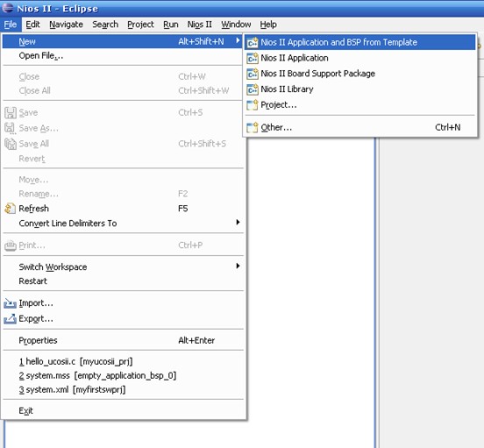Reopen recent file hello_ucosii.c
This screenshot has width=484, height=448.
point(76,361)
